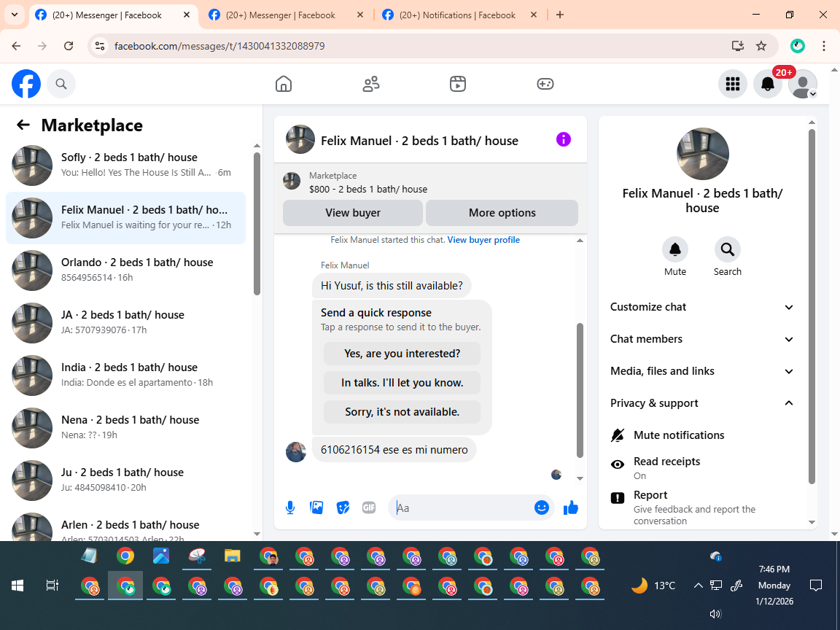Choose a sticker with the sticker icon
Screen dimensions: 840x630
click(x=343, y=507)
